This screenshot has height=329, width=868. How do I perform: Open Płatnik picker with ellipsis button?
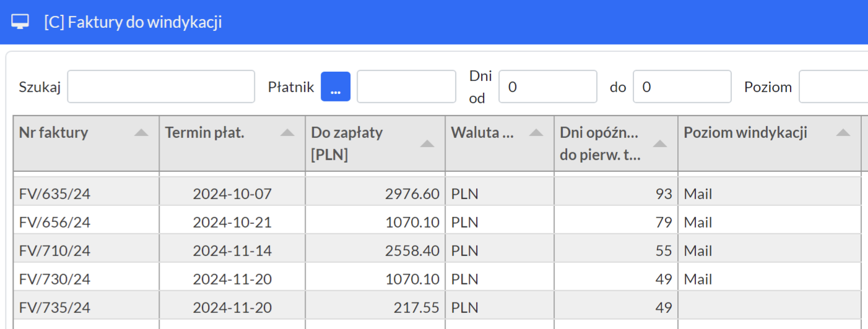click(x=336, y=87)
